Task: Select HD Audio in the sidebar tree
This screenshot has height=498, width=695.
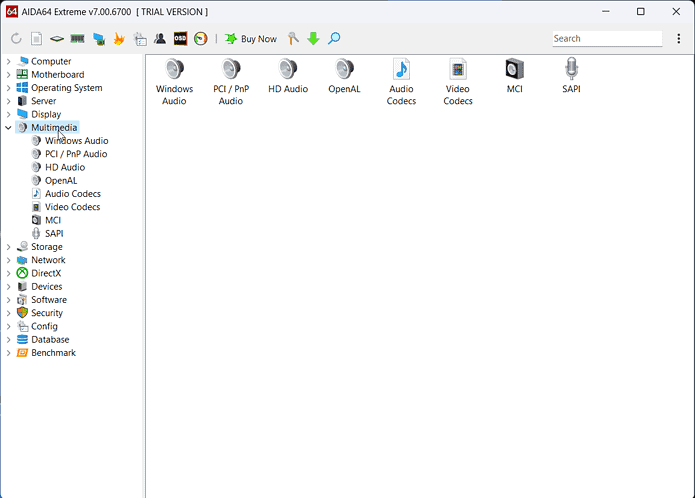Action: pyautogui.click(x=65, y=167)
